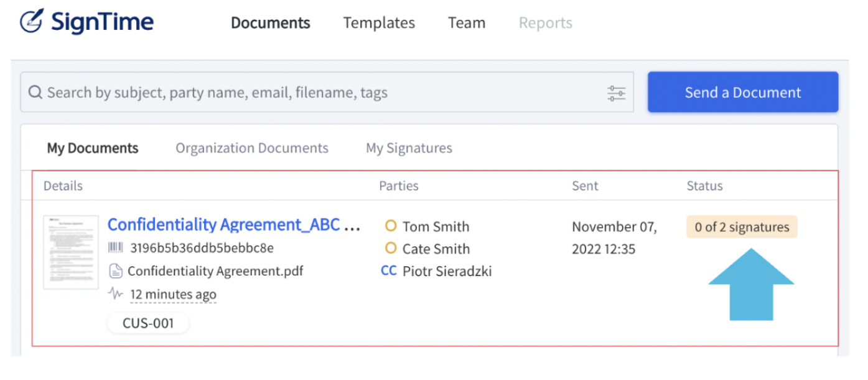Click the 0 of 2 signatures badge

point(742,227)
